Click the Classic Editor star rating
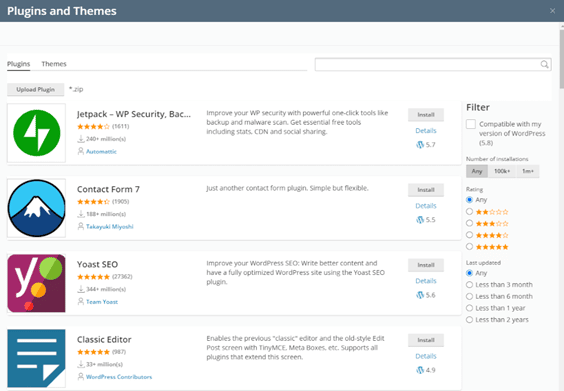This screenshot has height=391, width=564. point(93,352)
